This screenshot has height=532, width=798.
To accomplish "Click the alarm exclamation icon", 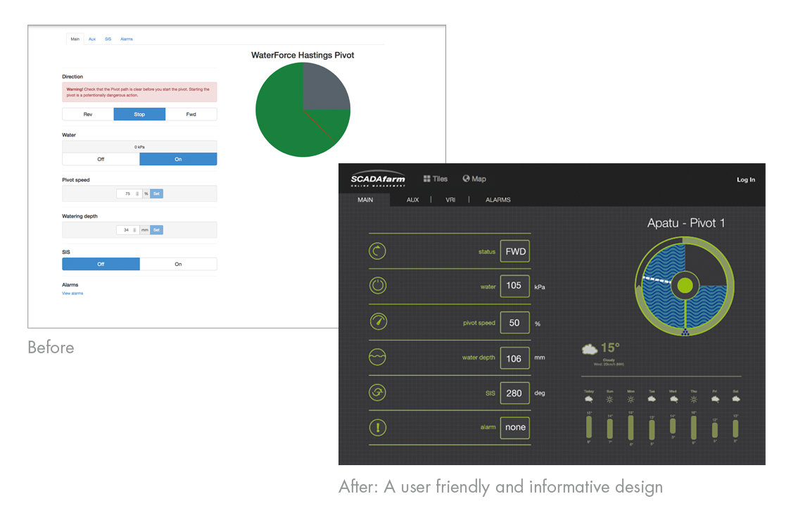I will (x=377, y=427).
